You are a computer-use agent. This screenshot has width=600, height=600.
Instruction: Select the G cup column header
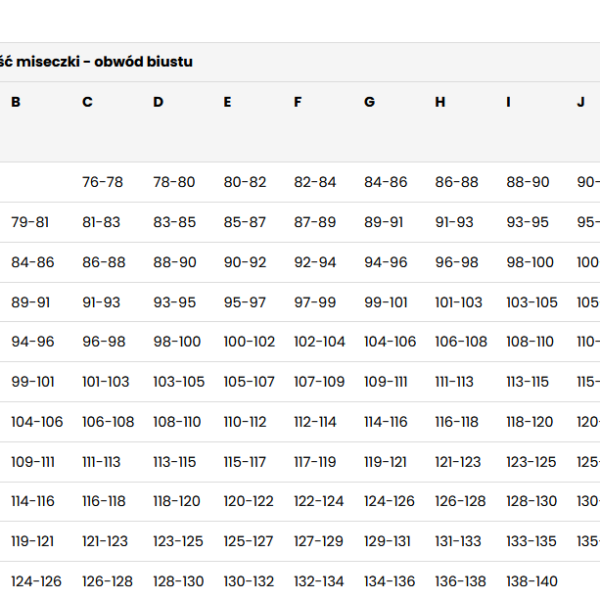[369, 102]
